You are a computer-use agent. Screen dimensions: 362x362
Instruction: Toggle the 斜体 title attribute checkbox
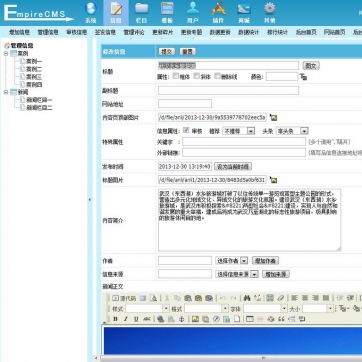point(197,76)
